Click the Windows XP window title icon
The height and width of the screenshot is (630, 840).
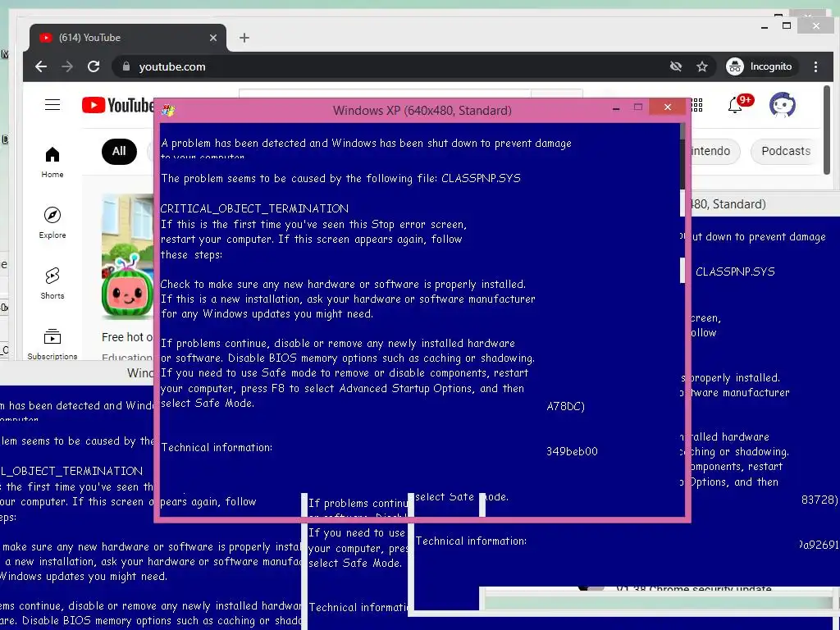click(x=168, y=111)
